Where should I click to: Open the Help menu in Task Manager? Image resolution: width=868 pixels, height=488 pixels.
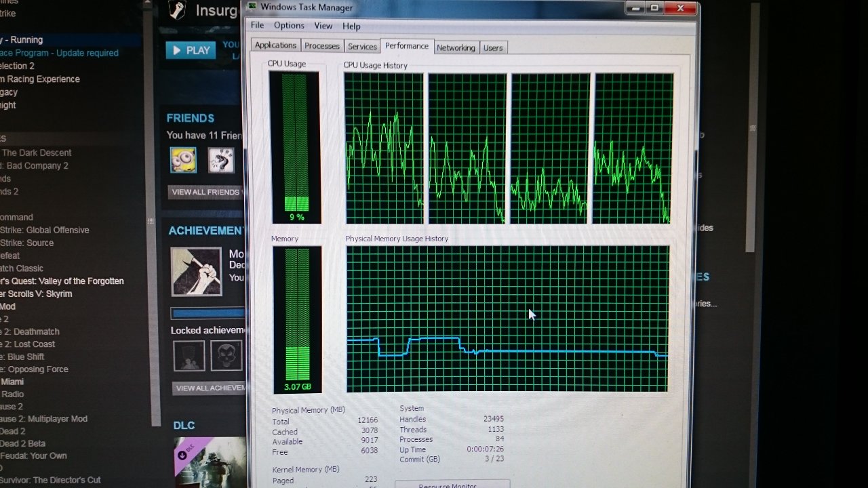pyautogui.click(x=351, y=26)
